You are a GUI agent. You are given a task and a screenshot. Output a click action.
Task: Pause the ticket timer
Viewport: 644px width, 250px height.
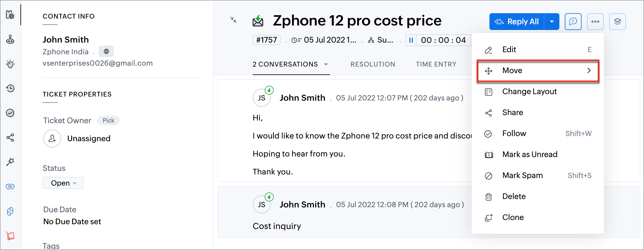pos(411,40)
